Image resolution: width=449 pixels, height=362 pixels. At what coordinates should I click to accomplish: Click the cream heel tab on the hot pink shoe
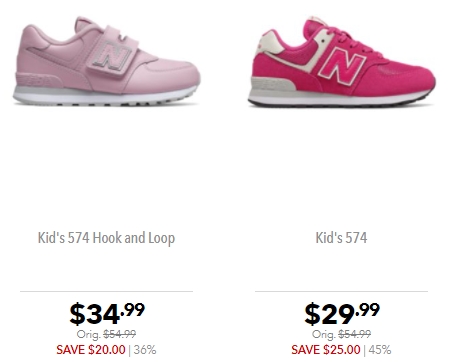(269, 42)
